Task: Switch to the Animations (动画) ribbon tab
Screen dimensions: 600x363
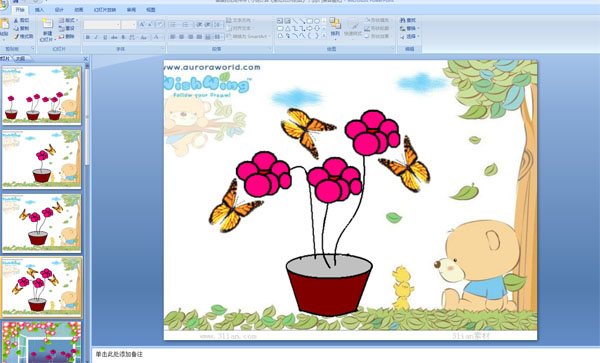Action: point(79,10)
